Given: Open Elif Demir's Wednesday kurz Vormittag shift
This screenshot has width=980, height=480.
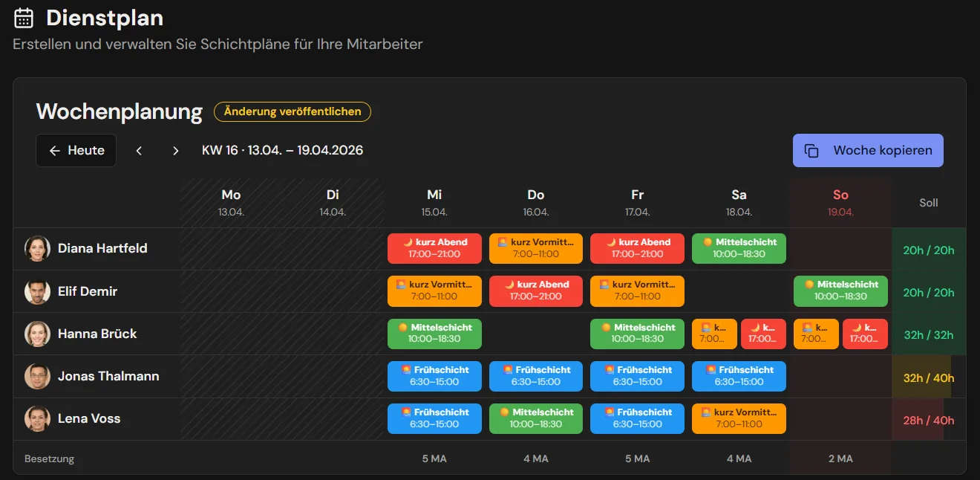Looking at the screenshot, I should (x=434, y=291).
